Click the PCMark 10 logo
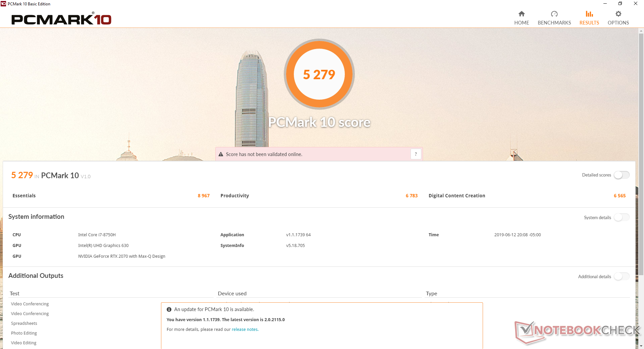Viewport: 644px width, 349px height. pos(61,19)
